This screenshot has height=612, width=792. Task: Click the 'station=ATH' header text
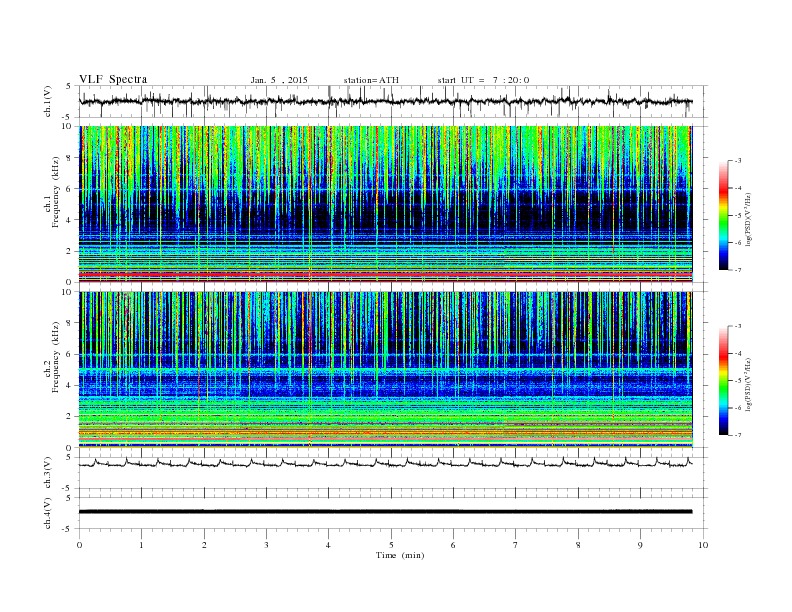coord(371,80)
